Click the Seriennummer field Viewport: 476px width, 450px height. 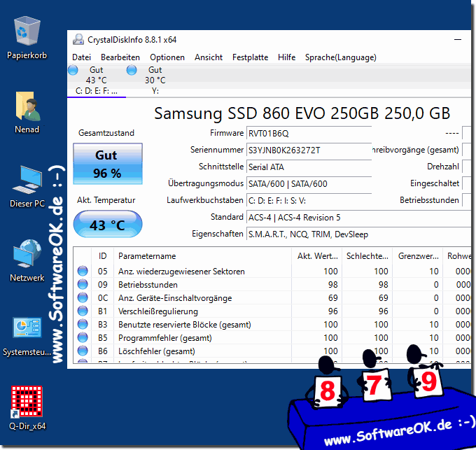(x=309, y=150)
